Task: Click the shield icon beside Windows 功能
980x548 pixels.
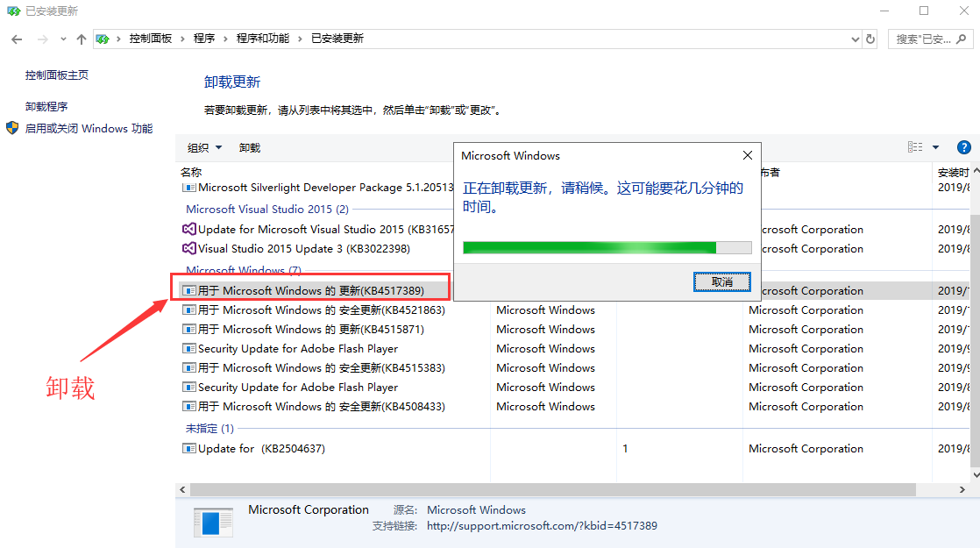Action: [x=12, y=128]
